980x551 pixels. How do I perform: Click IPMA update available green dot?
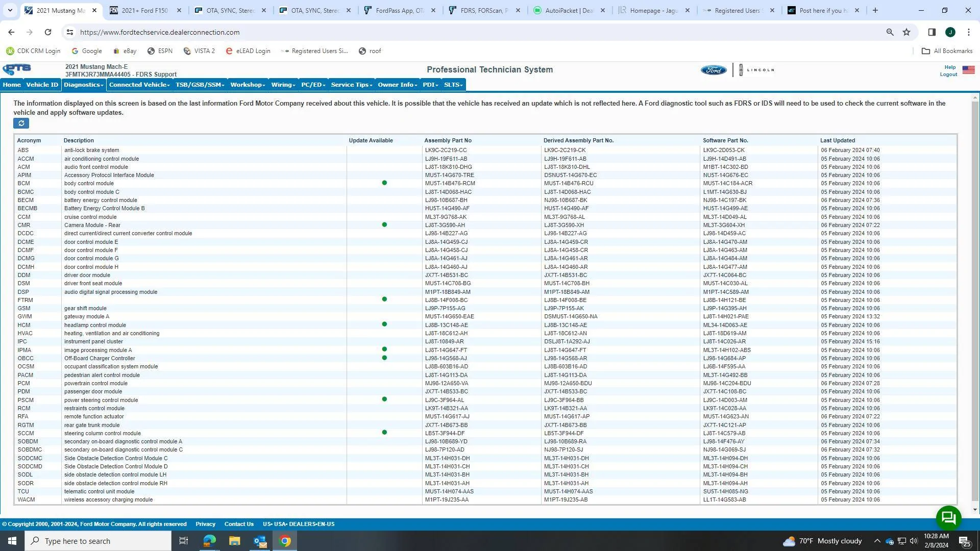[x=384, y=349]
